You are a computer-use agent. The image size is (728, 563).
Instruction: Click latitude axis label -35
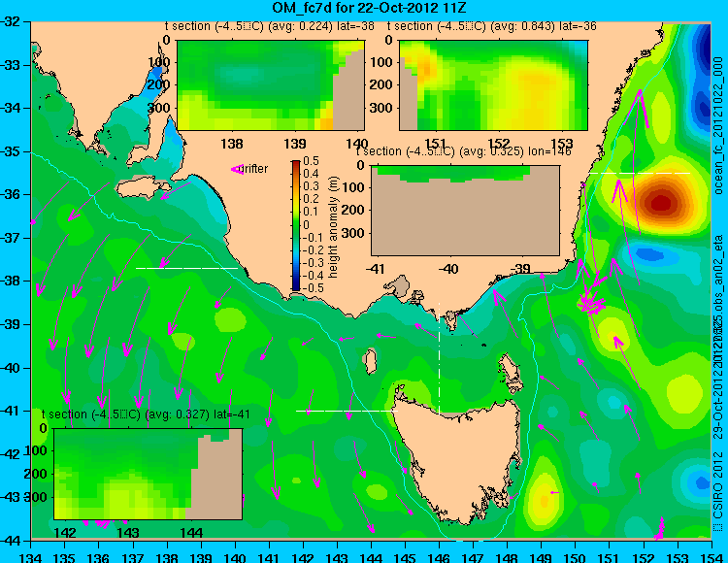pyautogui.click(x=11, y=151)
